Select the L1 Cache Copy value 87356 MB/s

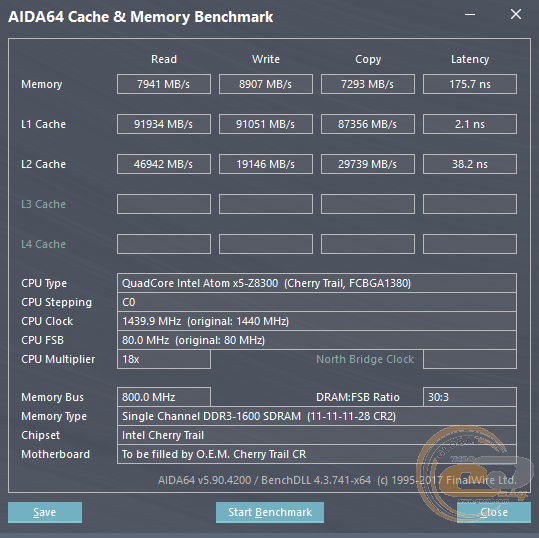pos(368,124)
